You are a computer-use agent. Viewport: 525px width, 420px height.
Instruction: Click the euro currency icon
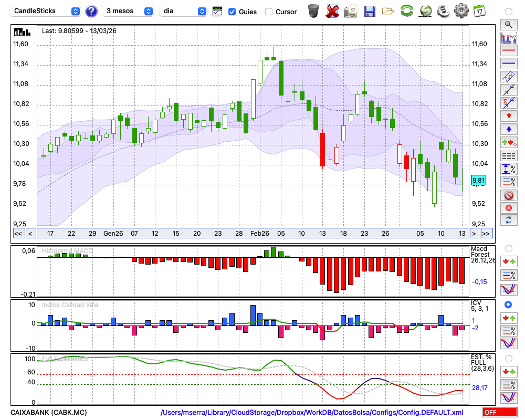click(443, 11)
